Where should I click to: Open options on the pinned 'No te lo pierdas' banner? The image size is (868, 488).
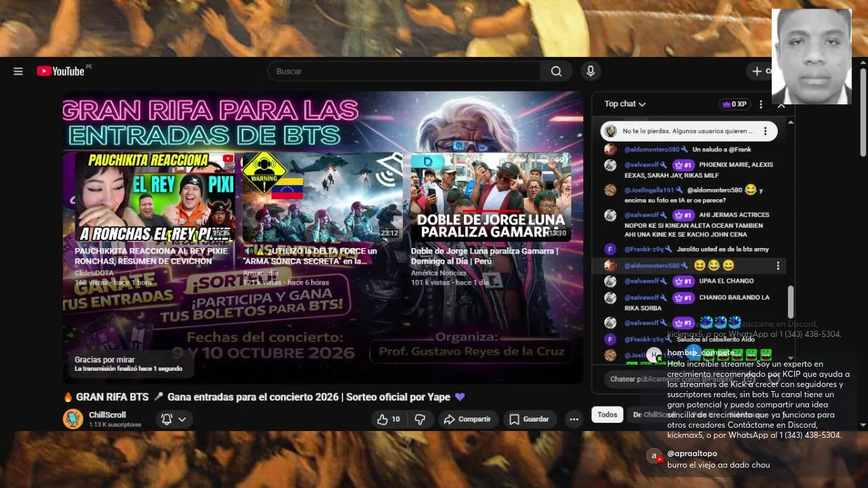pos(765,131)
